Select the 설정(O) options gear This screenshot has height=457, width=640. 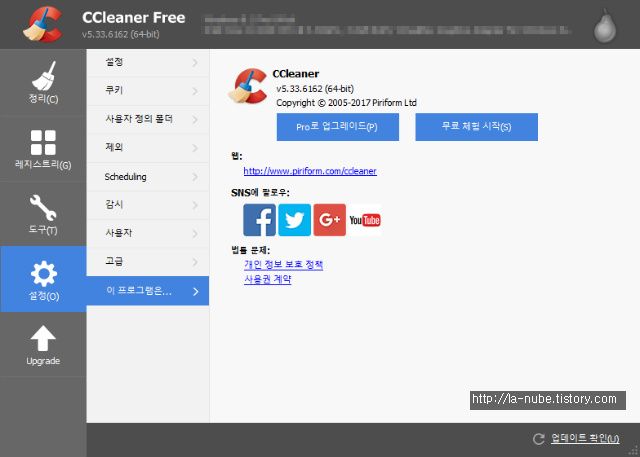point(43,279)
